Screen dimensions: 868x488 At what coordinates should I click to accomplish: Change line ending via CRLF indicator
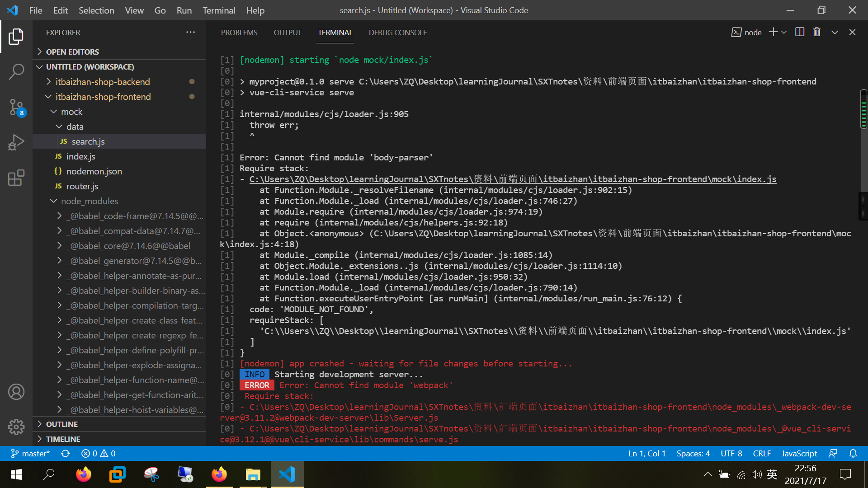point(762,453)
